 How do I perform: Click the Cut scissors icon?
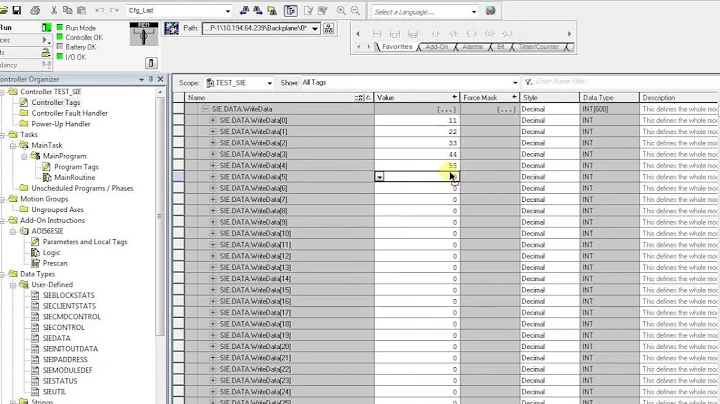point(54,10)
